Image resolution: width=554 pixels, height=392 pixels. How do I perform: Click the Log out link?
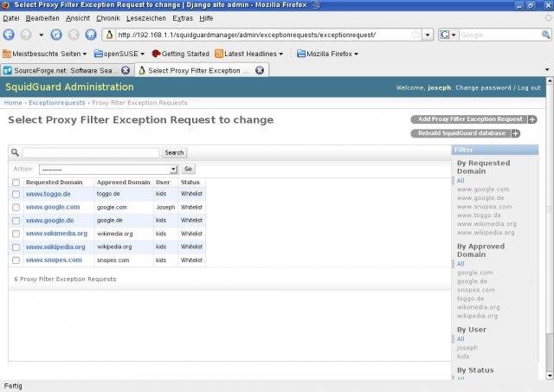pyautogui.click(x=529, y=87)
